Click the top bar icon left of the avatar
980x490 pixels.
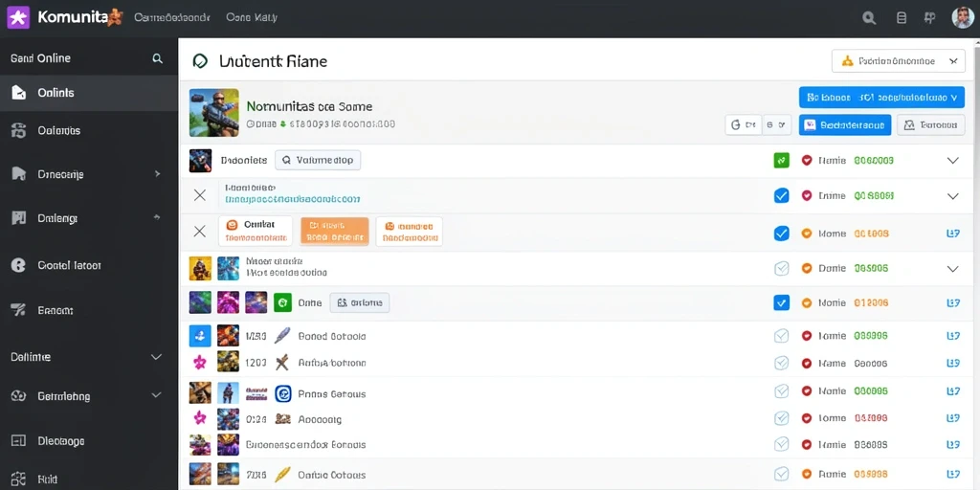(x=930, y=18)
